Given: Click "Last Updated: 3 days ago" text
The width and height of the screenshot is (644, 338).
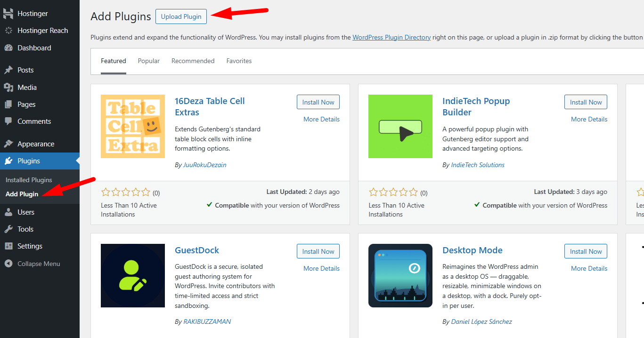Looking at the screenshot, I should point(571,192).
